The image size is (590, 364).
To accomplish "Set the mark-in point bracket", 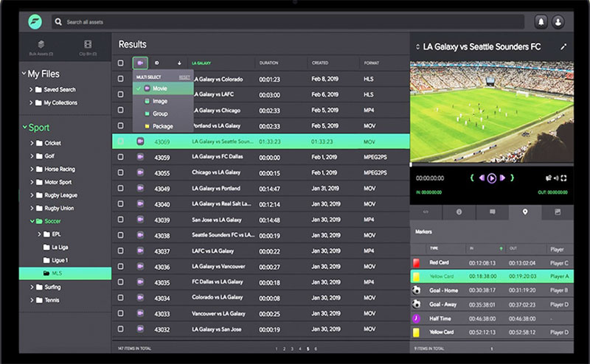I will [x=471, y=178].
